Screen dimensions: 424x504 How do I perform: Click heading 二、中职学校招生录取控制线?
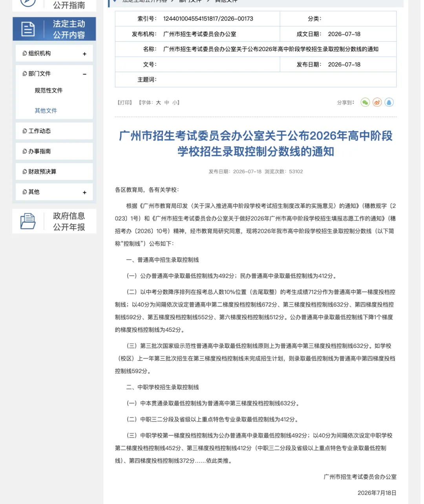point(163,387)
